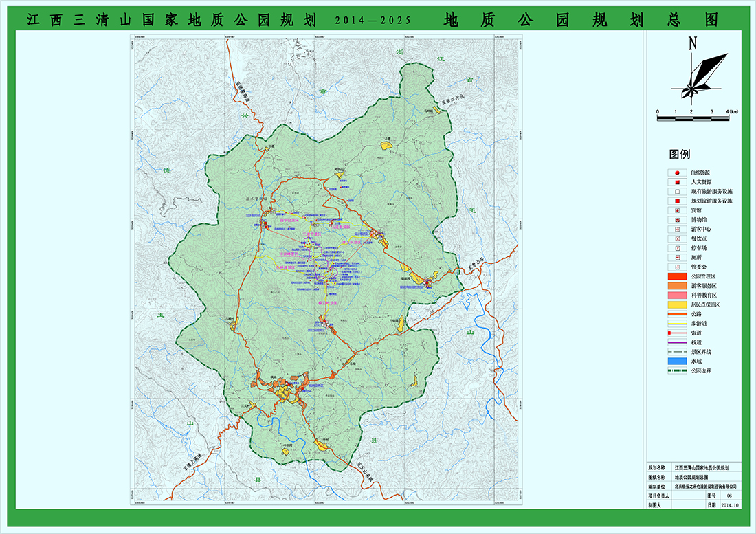Click the 自然资源 red circle legend symbol
The height and width of the screenshot is (534, 756).
tap(677, 173)
